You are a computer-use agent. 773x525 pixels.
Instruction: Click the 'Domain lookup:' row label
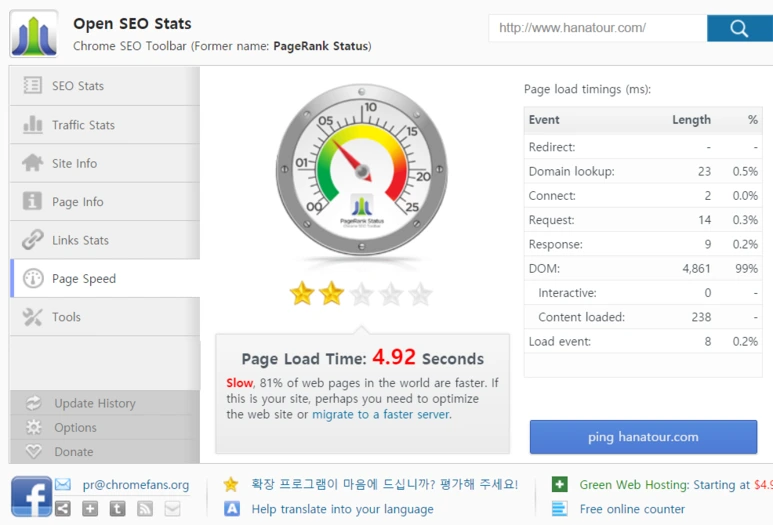coord(571,172)
